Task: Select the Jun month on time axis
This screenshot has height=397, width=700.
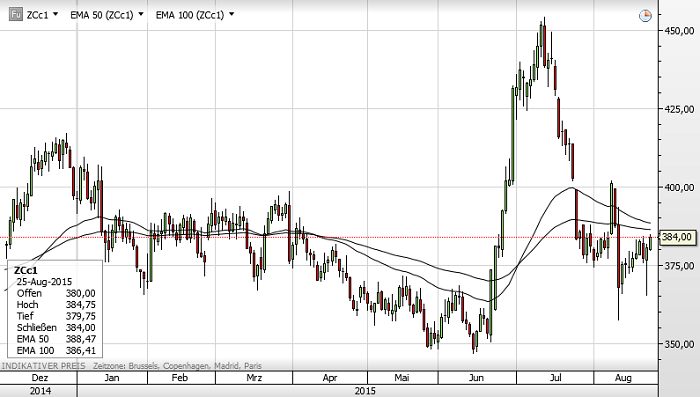Action: (x=476, y=378)
